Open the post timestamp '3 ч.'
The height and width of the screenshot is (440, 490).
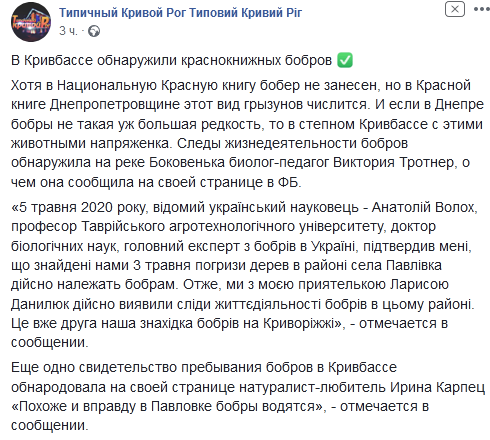pyautogui.click(x=68, y=31)
